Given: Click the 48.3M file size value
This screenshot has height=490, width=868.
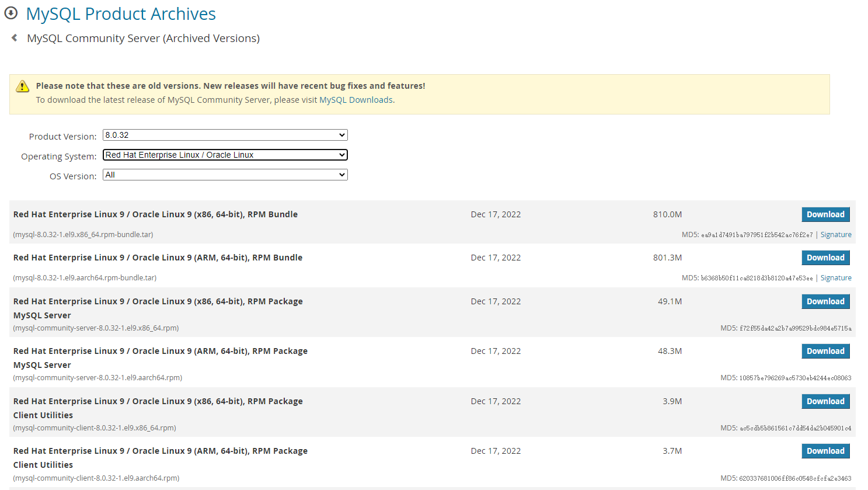Looking at the screenshot, I should pos(670,351).
